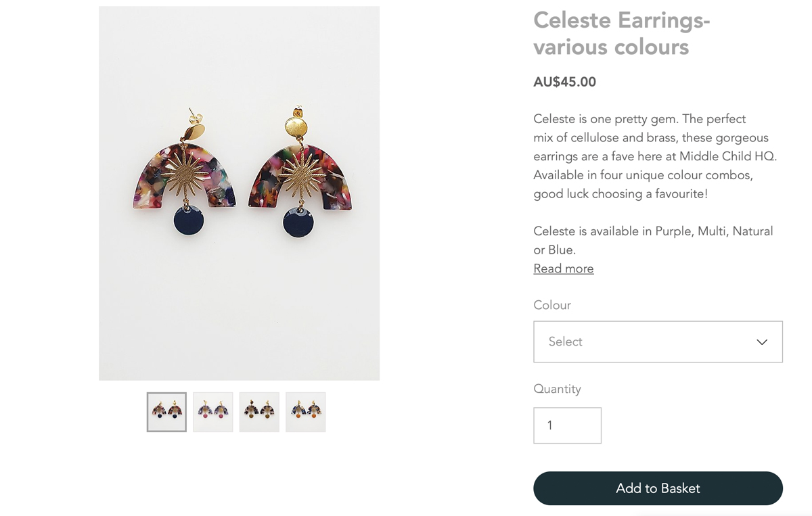Select the first thumbnail with navy discs

[166, 412]
